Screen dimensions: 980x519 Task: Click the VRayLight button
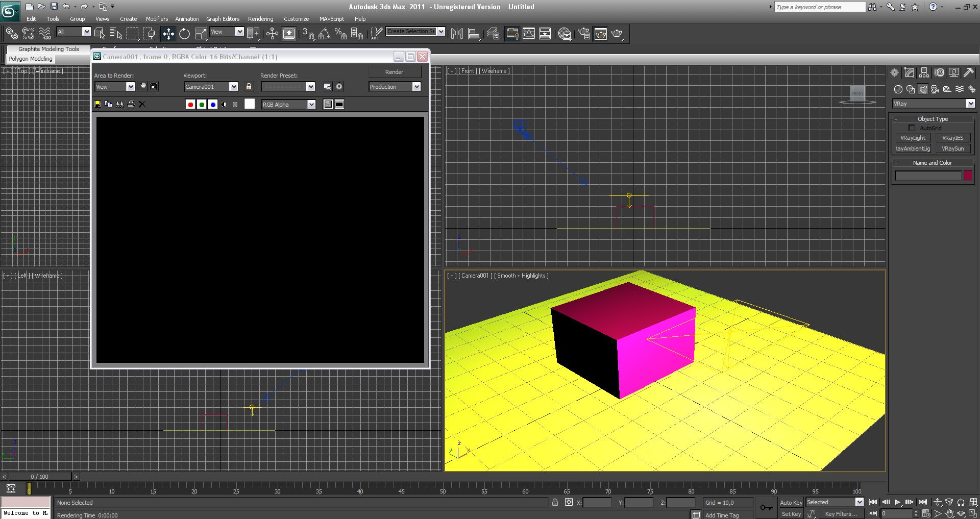tap(913, 138)
